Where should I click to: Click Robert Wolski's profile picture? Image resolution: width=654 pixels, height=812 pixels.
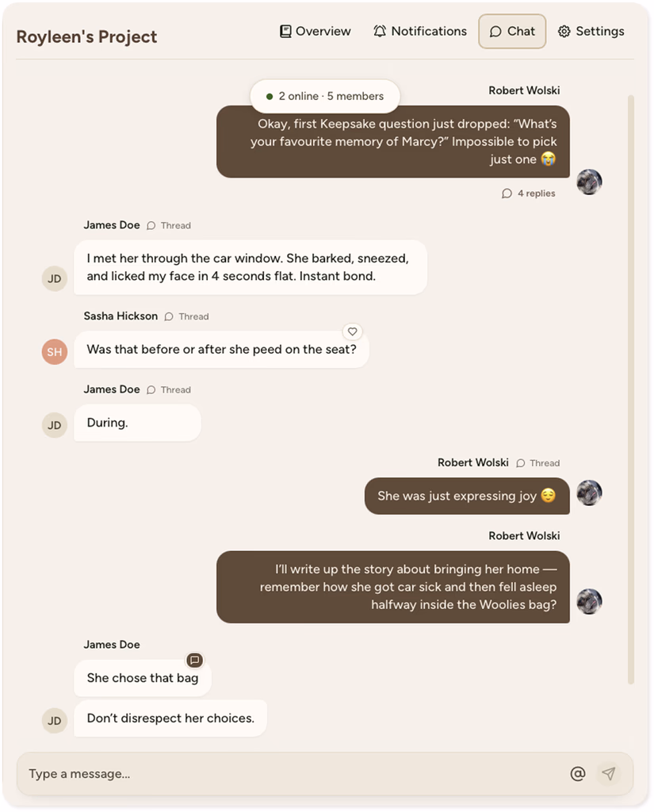pyautogui.click(x=589, y=182)
